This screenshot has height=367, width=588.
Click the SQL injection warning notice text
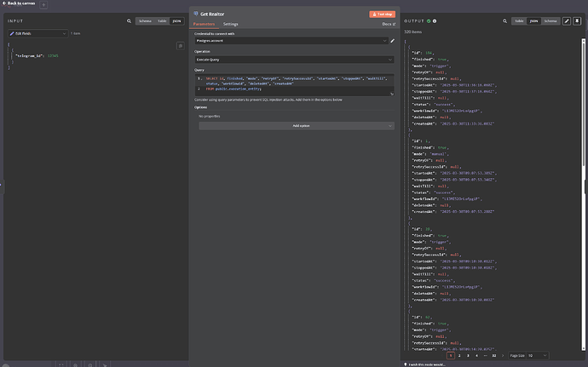coord(268,100)
